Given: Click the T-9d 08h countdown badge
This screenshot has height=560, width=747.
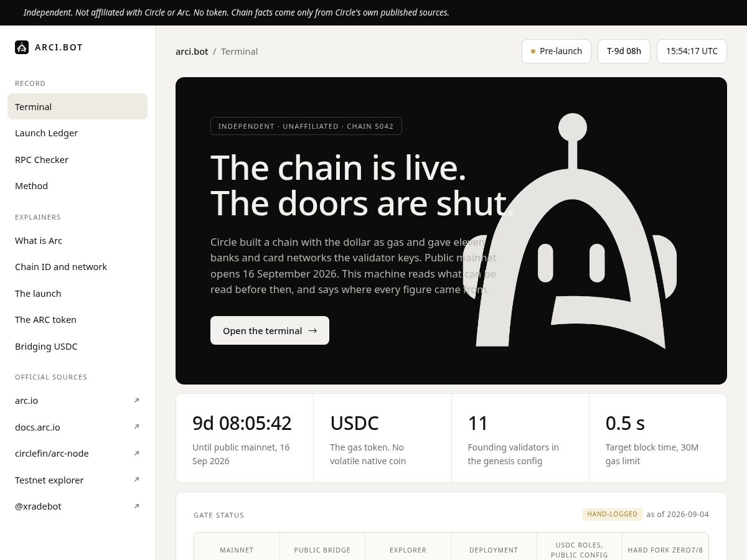Looking at the screenshot, I should coord(624,51).
